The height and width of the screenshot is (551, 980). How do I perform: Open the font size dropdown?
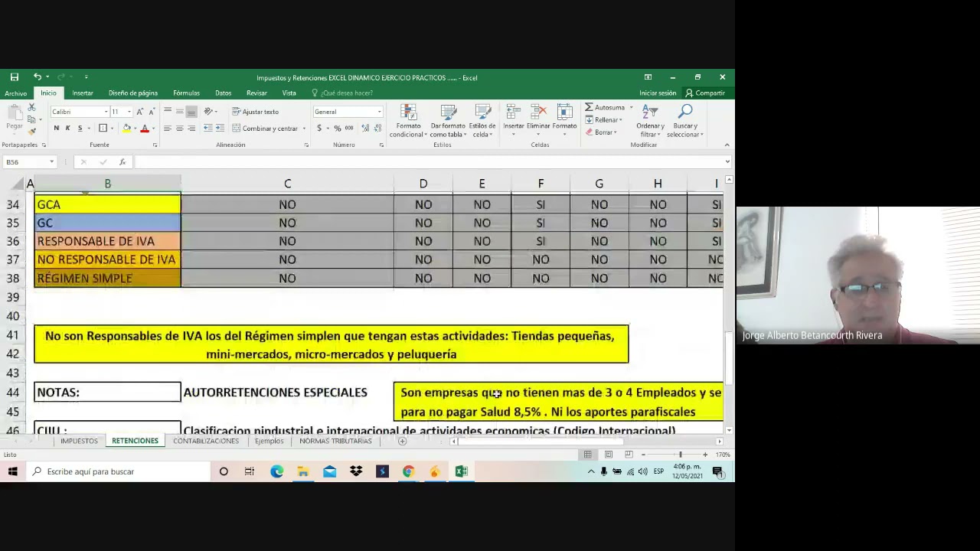pos(129,112)
